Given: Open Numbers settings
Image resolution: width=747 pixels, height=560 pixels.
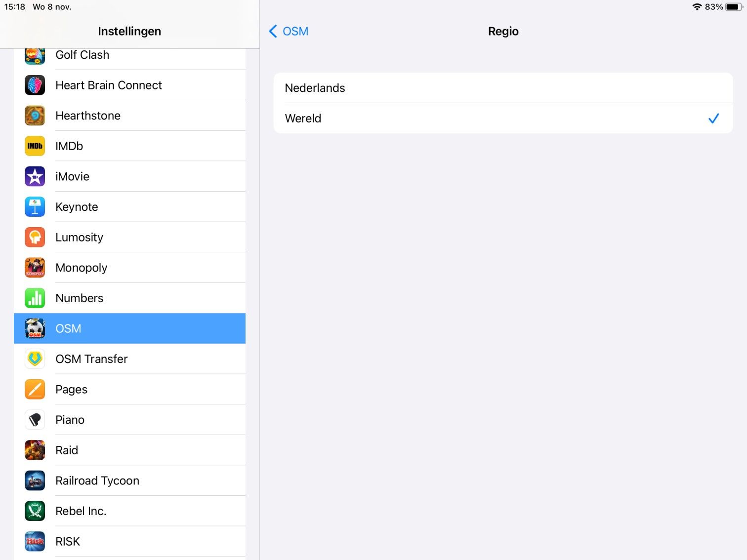Looking at the screenshot, I should (129, 298).
